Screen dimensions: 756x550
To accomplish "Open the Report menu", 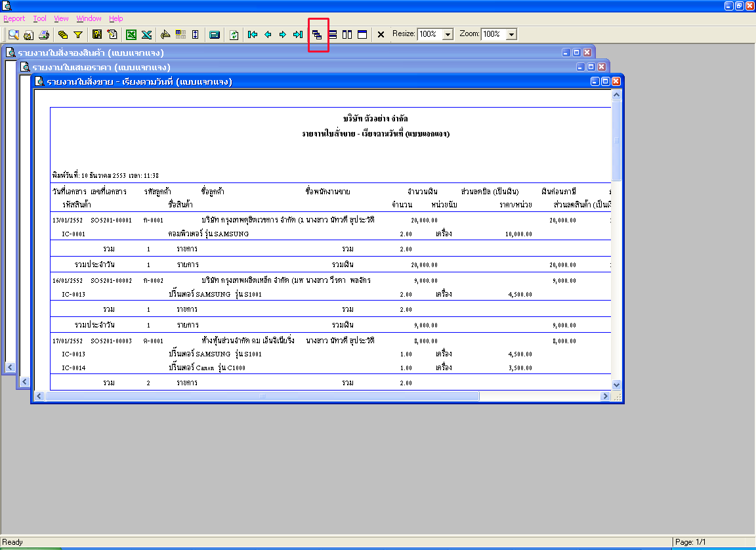I will (x=14, y=18).
